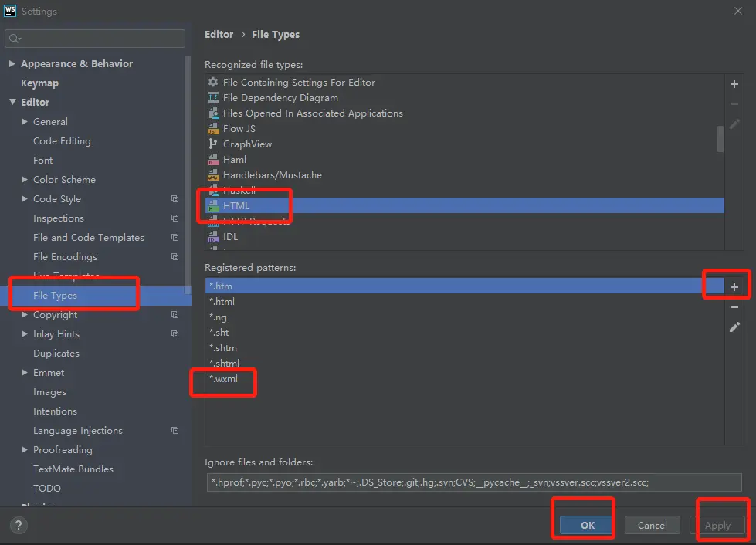This screenshot has height=545, width=756.
Task: Click the Cancel button
Action: (653, 525)
